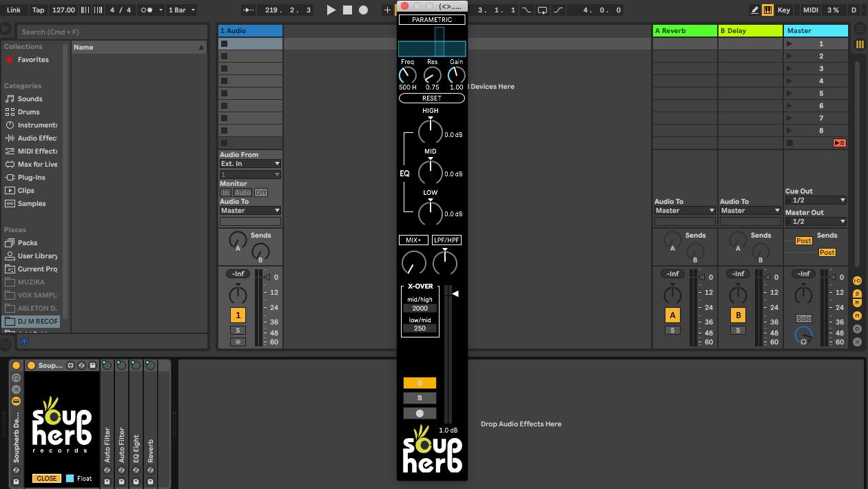Toggle the Punch-In switch
The image size is (868, 489).
pos(527,10)
